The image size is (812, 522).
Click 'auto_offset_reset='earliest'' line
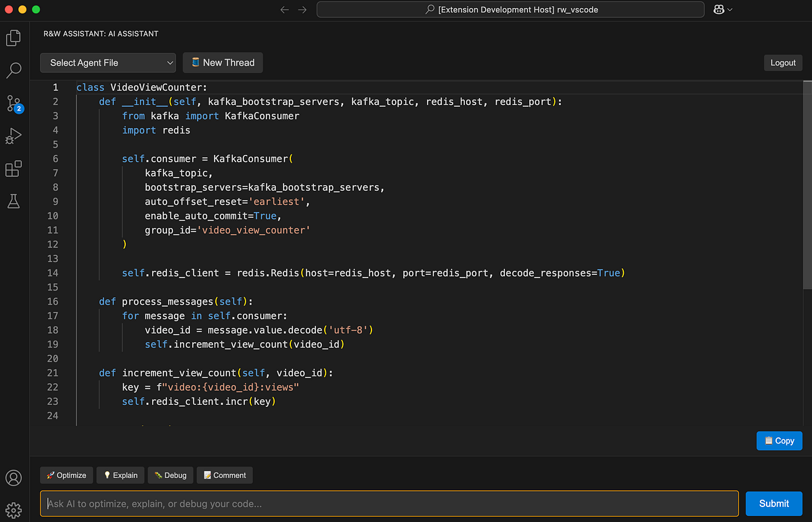[x=227, y=202]
